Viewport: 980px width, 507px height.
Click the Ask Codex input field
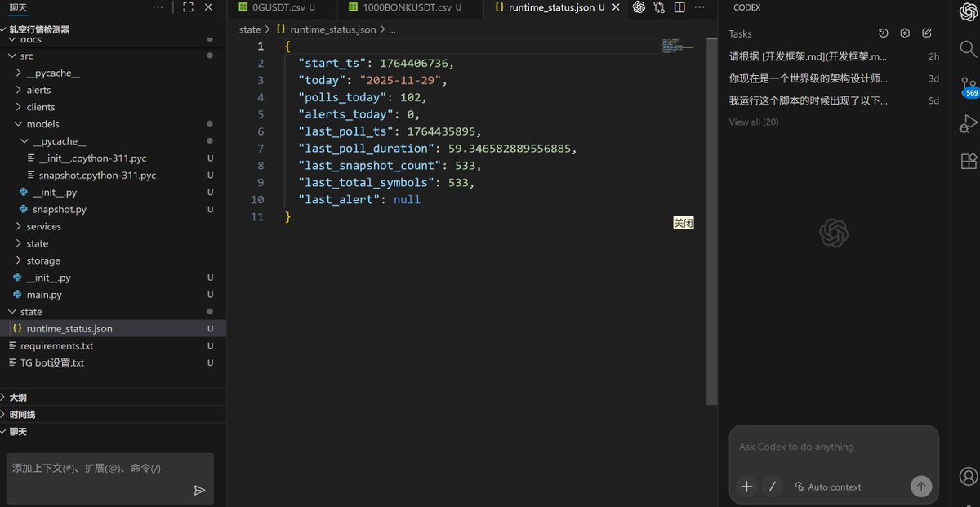click(834, 447)
